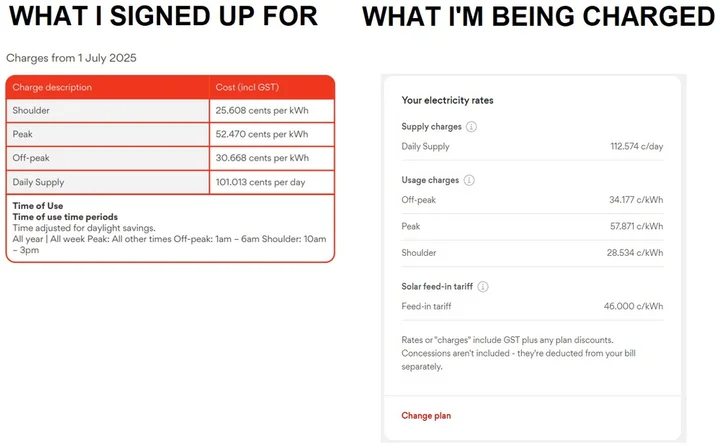
Task: Click the 101.013 cents per day cell
Action: coord(261,182)
